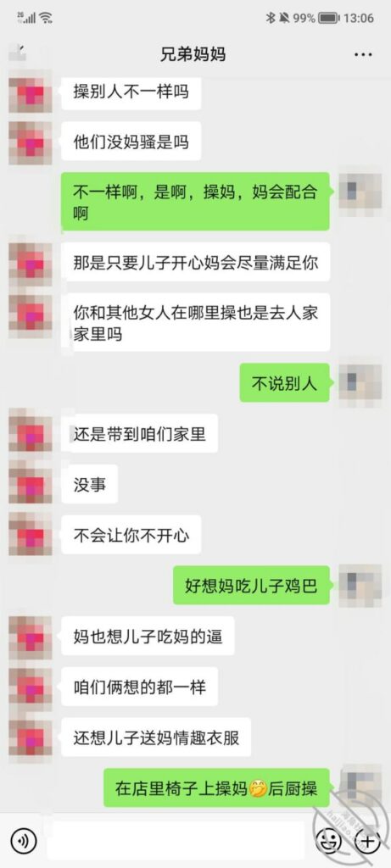391x868 pixels.
Task: Tap the Wi-Fi signal status icon
Action: point(46,18)
